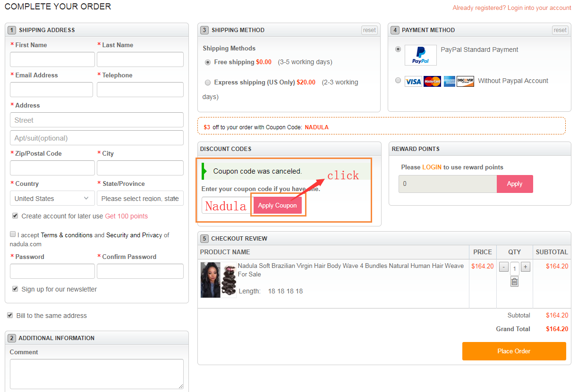The width and height of the screenshot is (578, 392).
Task: Open the Country dropdown showing United States
Action: click(x=52, y=199)
